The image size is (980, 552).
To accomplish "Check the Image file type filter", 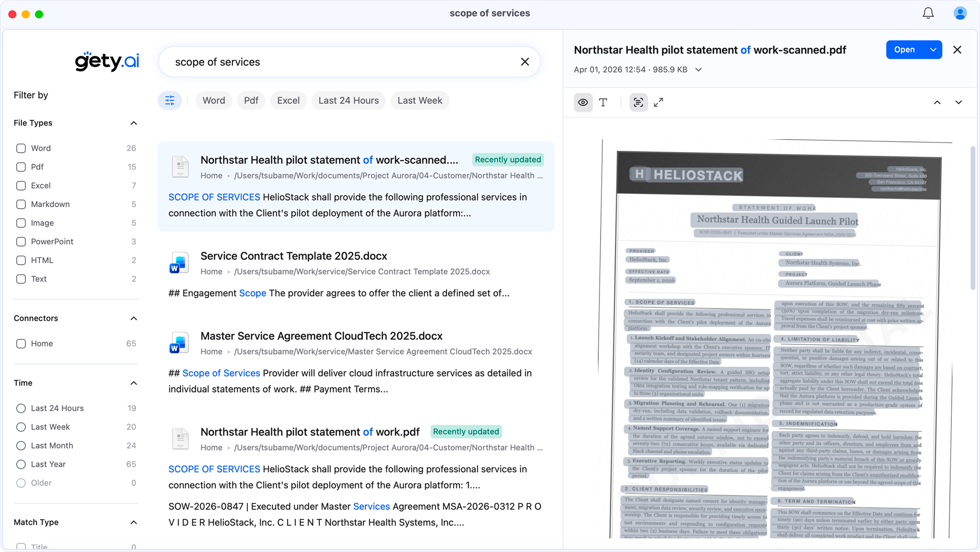I will point(21,223).
